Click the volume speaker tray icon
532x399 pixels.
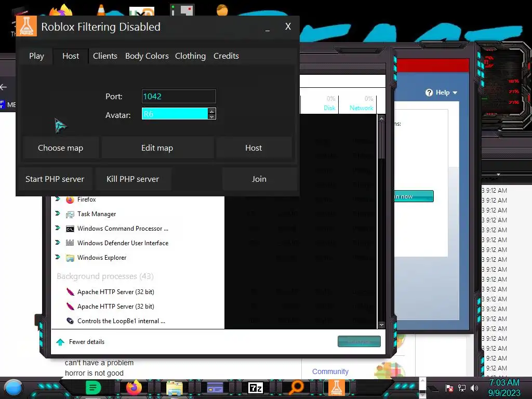click(474, 388)
